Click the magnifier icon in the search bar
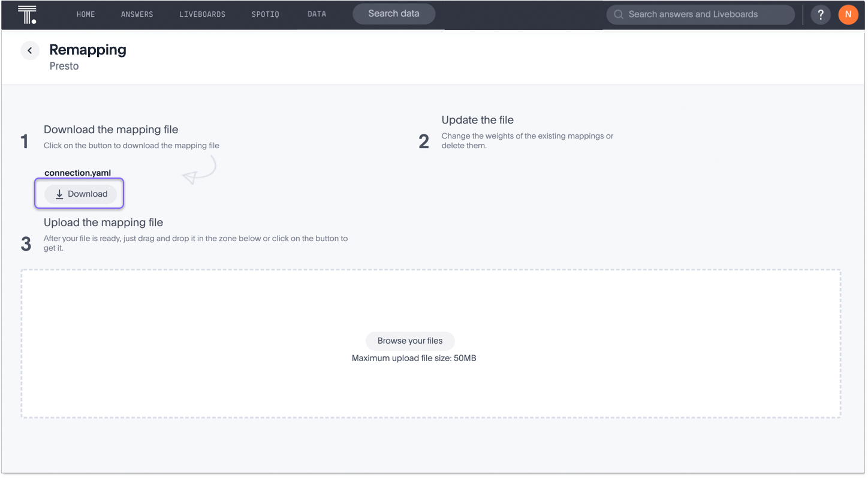The image size is (868, 478). point(618,14)
